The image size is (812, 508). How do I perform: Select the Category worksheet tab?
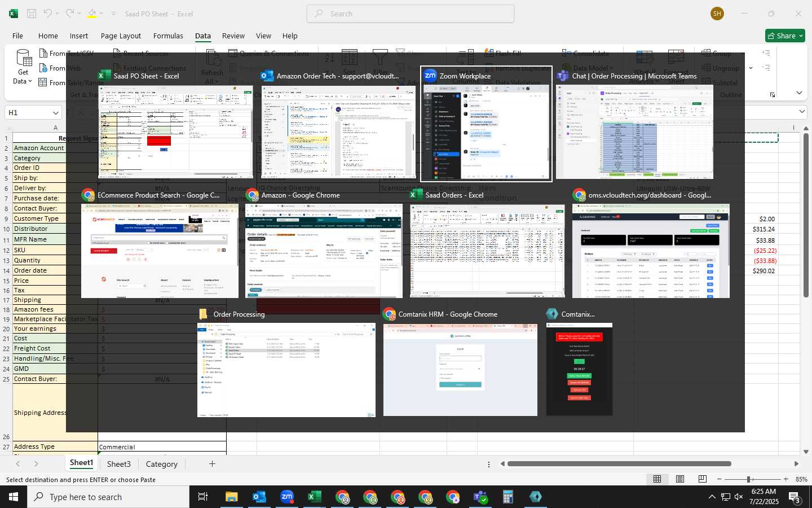pos(162,464)
